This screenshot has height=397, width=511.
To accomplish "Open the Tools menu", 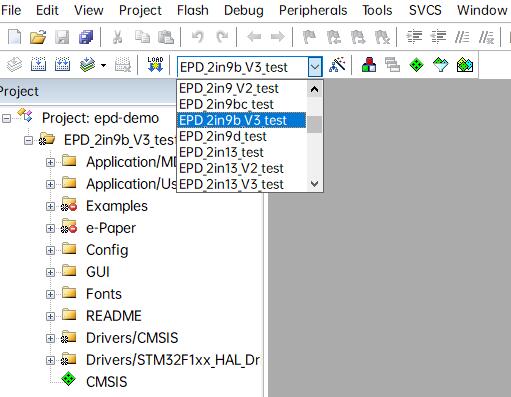I will [377, 10].
